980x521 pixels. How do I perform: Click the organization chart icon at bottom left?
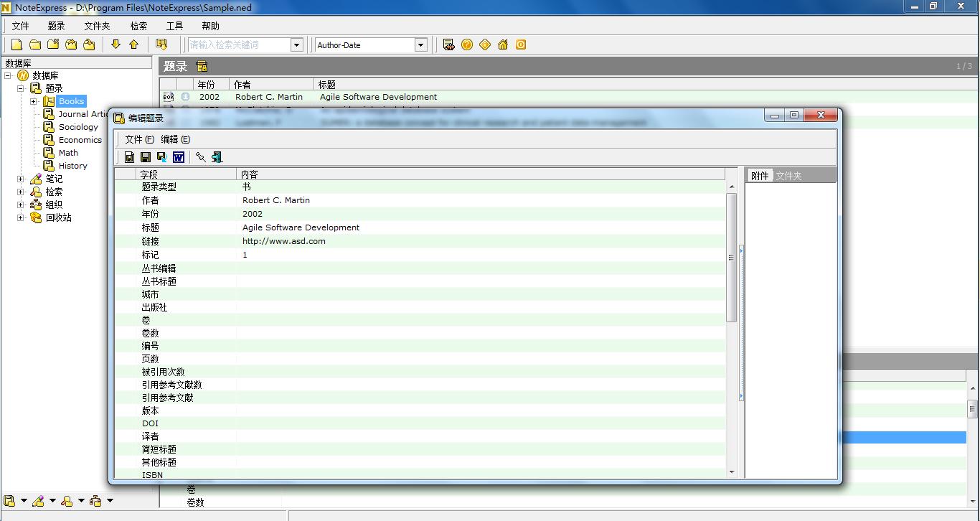[95, 501]
